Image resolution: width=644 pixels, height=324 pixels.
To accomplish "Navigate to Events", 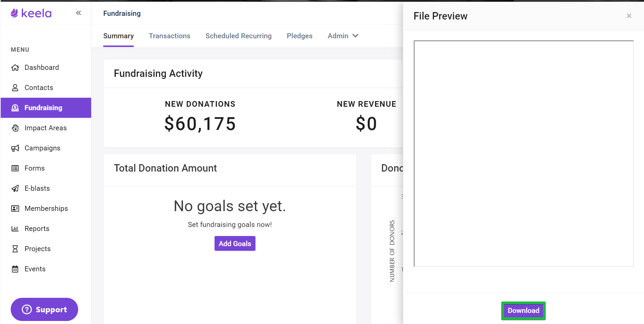I will tap(46, 269).
